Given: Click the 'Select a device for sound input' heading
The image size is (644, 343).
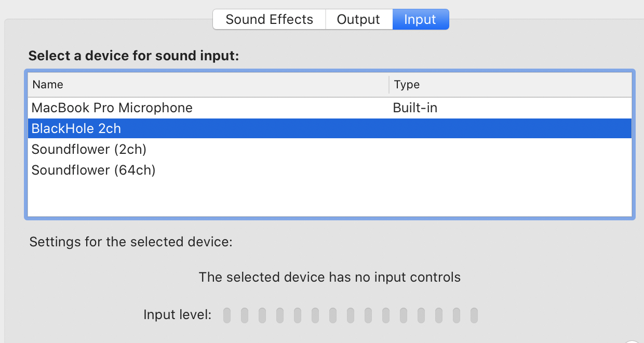Looking at the screenshot, I should [133, 56].
